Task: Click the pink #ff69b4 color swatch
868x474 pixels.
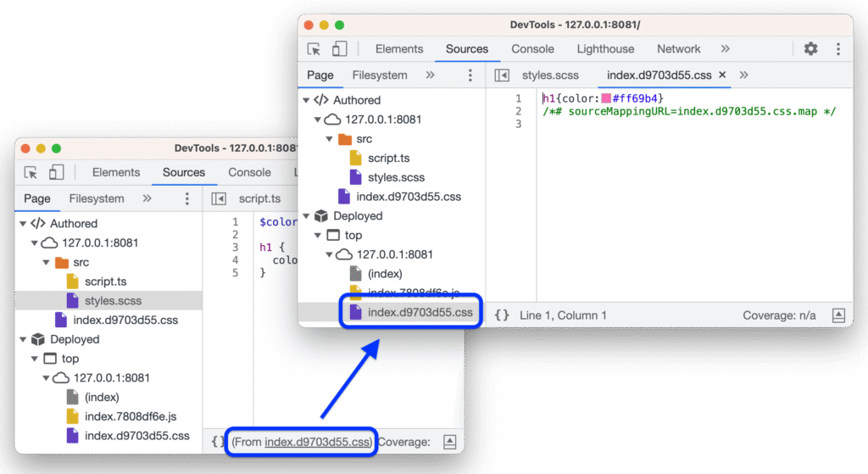Action: 606,98
